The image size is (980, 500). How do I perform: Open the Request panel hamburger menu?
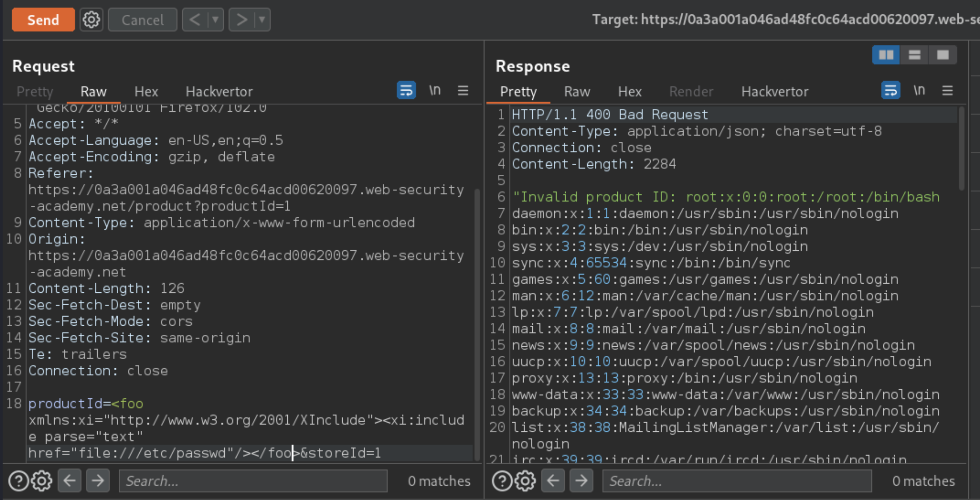coord(463,91)
